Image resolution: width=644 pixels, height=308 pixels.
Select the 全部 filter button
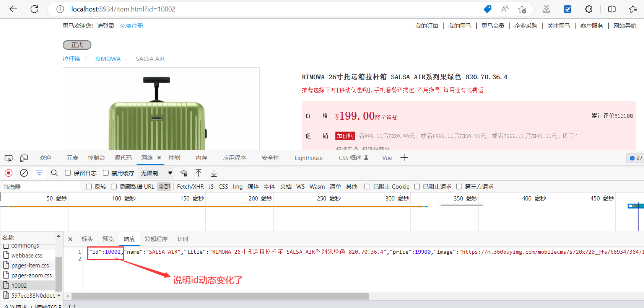click(164, 186)
